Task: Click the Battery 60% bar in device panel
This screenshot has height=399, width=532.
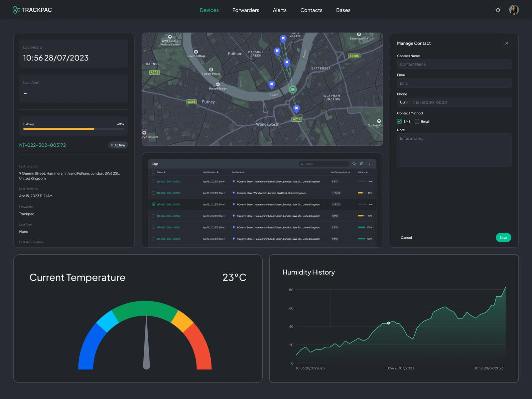Action: (x=73, y=129)
